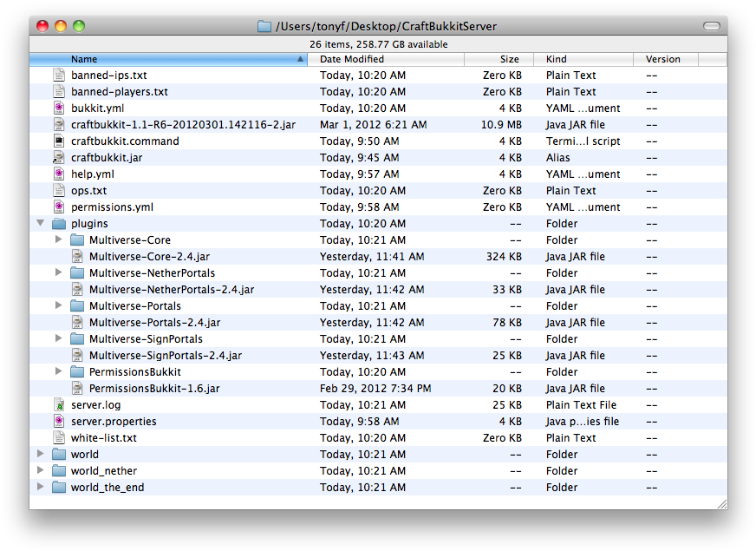Screen dimensions: 756x551
Task: Click the bukkit.yml YAML document icon
Action: coord(58,108)
